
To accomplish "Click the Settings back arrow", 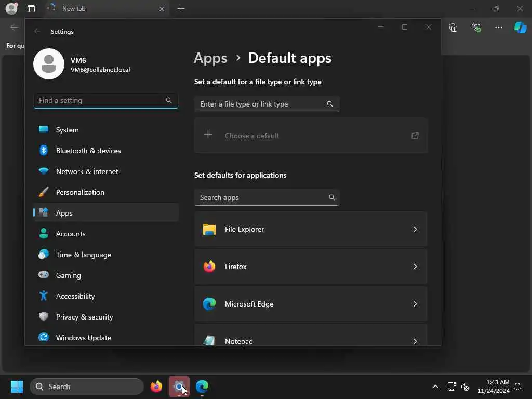I will [x=37, y=31].
